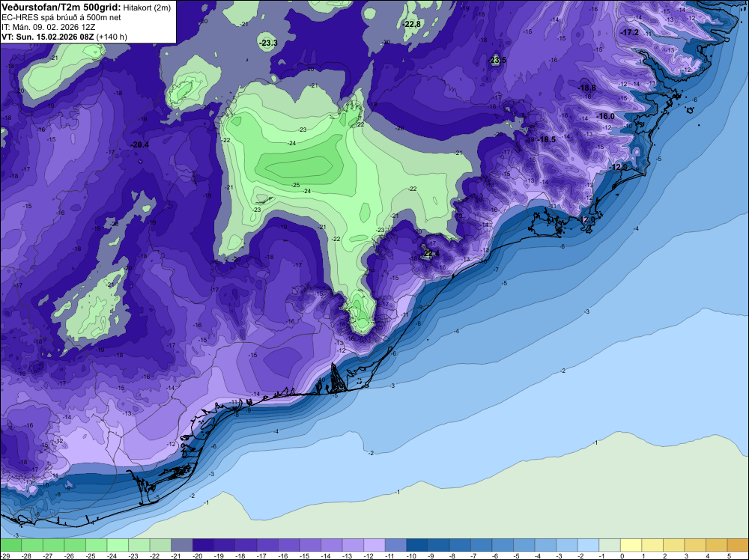Select the purple -17 legend swatch
Image resolution: width=749 pixels, height=560 pixels.
pyautogui.click(x=267, y=545)
